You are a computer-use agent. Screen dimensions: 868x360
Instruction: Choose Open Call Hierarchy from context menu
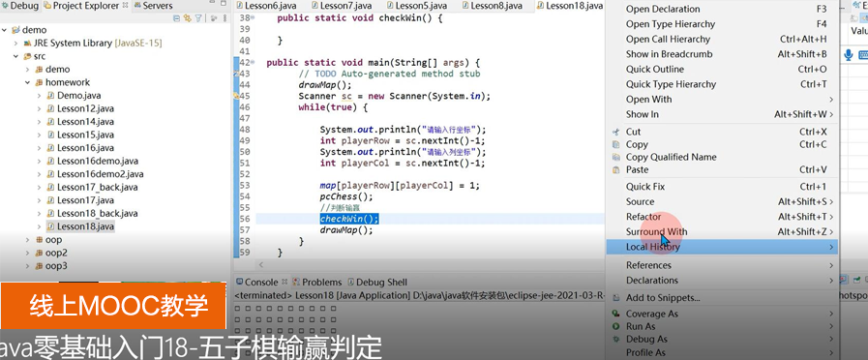pos(668,39)
